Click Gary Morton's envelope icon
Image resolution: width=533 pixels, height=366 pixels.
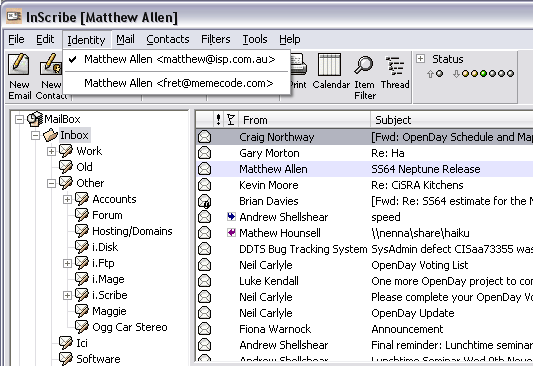click(x=204, y=153)
